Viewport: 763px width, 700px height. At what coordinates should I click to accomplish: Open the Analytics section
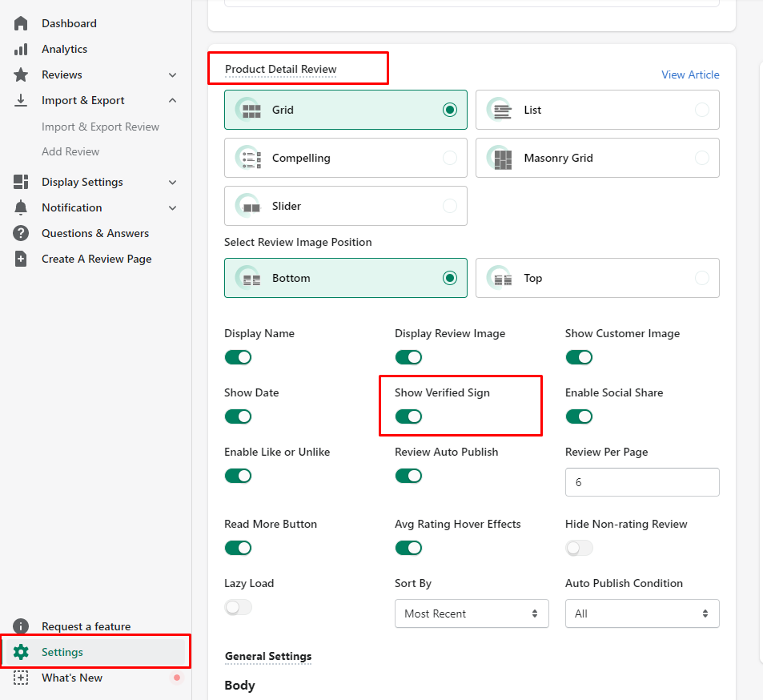pos(63,49)
